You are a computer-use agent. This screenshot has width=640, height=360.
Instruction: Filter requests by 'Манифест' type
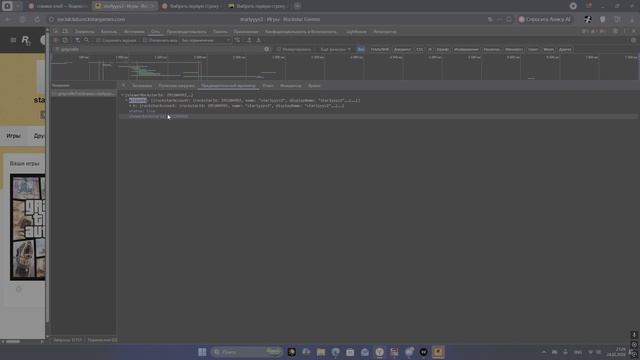[513, 49]
